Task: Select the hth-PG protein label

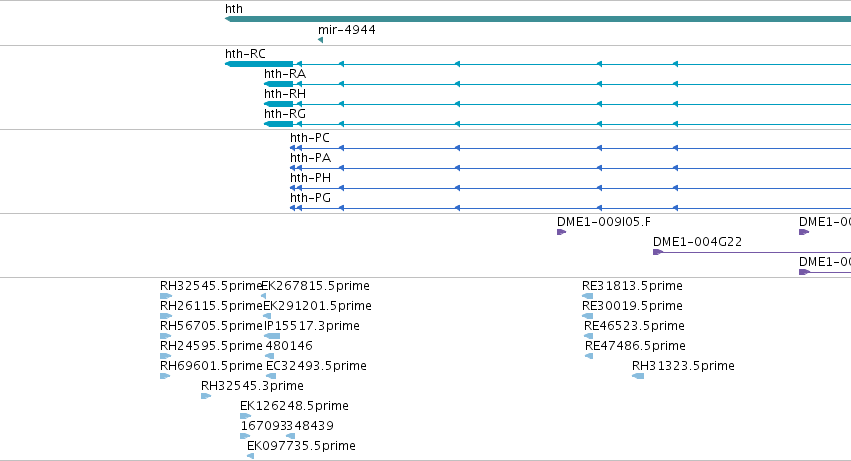Action: click(x=310, y=198)
